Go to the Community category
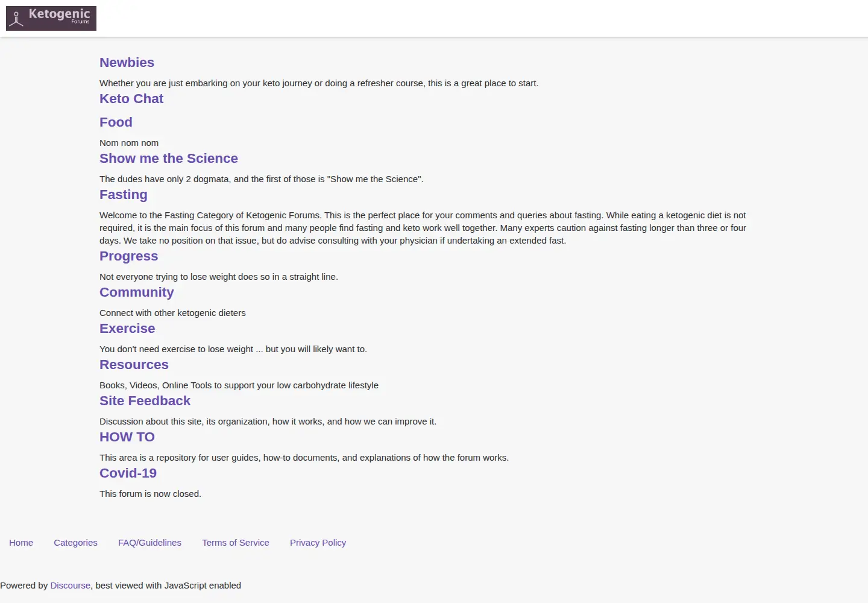The height and width of the screenshot is (603, 868). point(137,292)
